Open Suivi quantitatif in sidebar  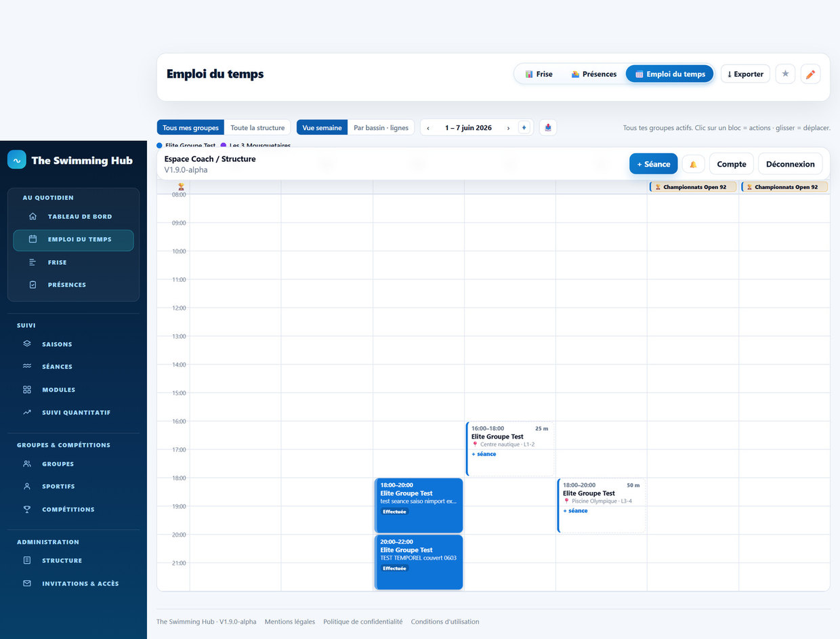click(x=73, y=412)
